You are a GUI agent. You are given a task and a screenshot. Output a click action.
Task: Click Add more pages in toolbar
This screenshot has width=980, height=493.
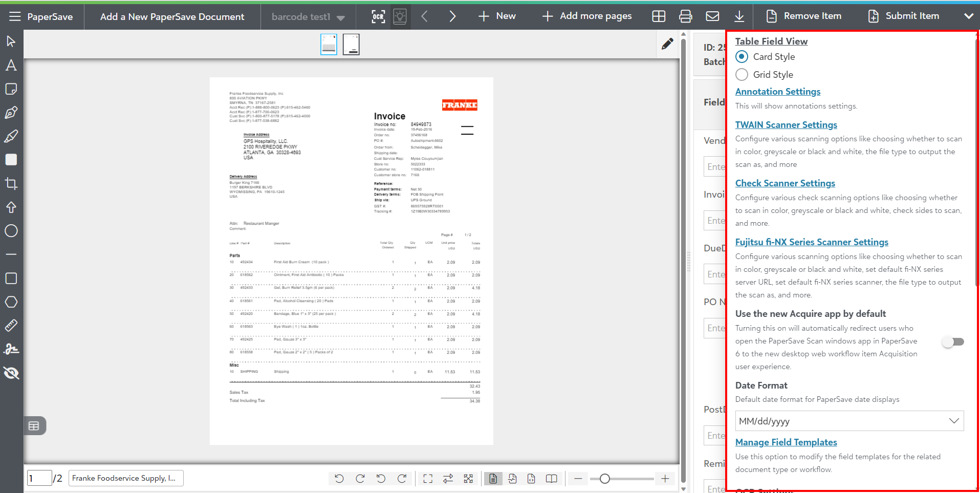click(586, 16)
